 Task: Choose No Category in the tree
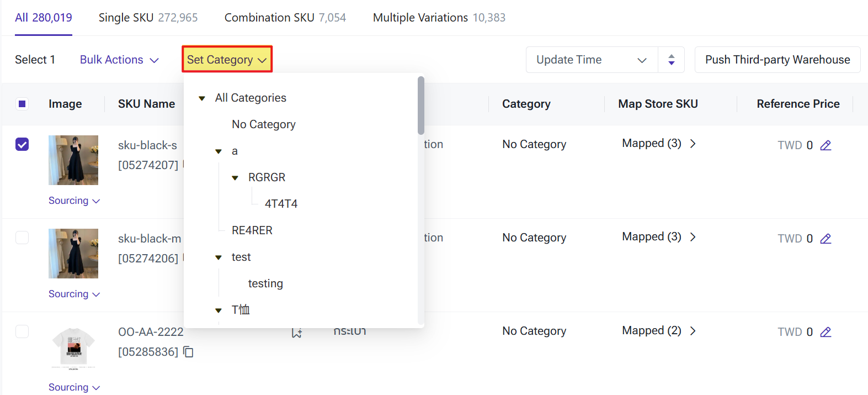pyautogui.click(x=263, y=124)
